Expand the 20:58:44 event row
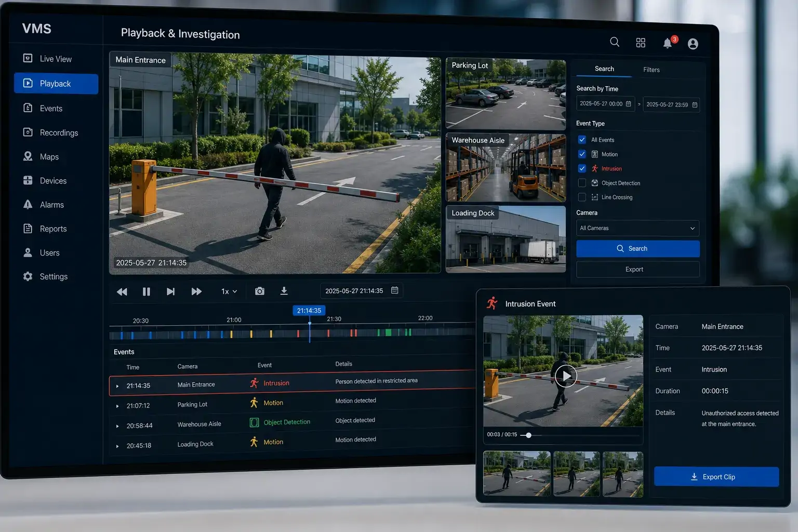Image resolution: width=798 pixels, height=532 pixels. (117, 426)
